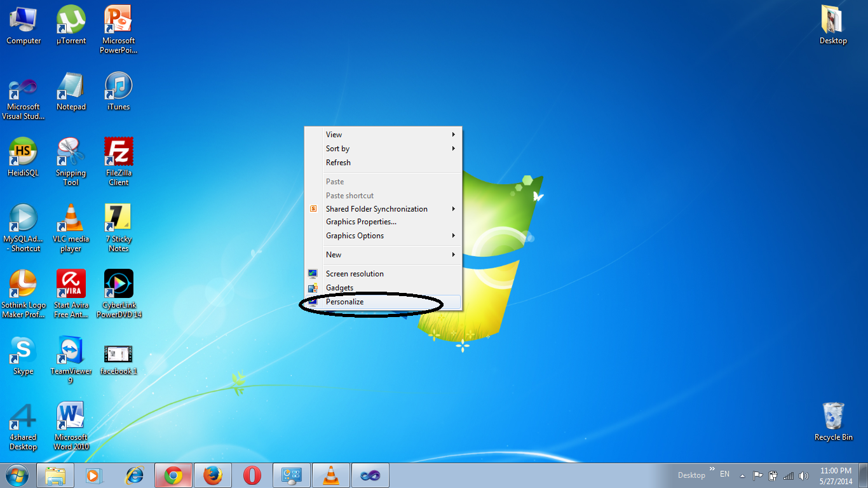The height and width of the screenshot is (488, 868).
Task: Expand the View submenu
Action: 383,135
